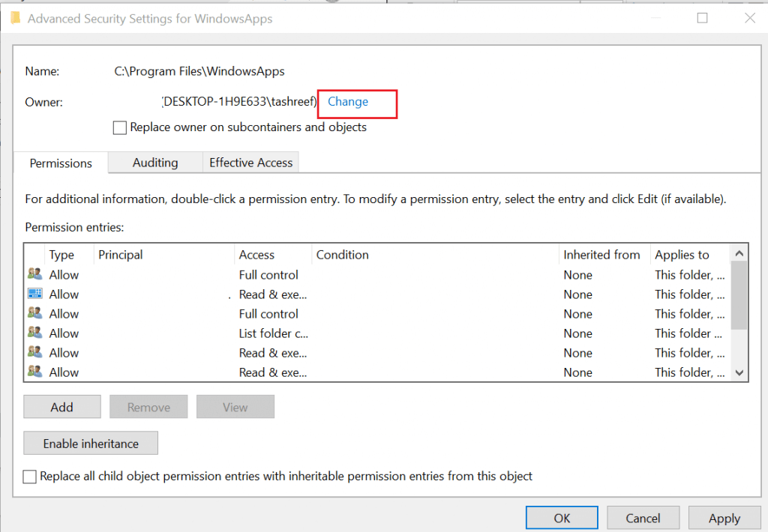Click the Enable inheritance button
The height and width of the screenshot is (532, 768).
tap(91, 444)
